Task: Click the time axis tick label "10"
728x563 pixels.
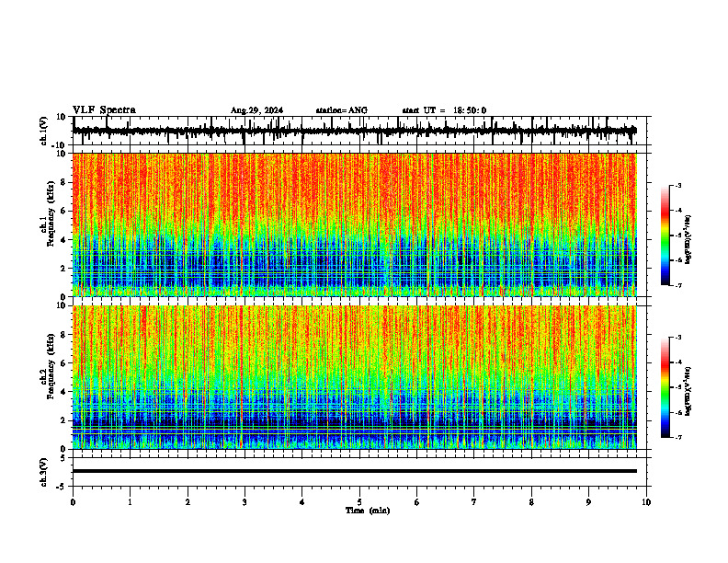Action: (x=646, y=502)
